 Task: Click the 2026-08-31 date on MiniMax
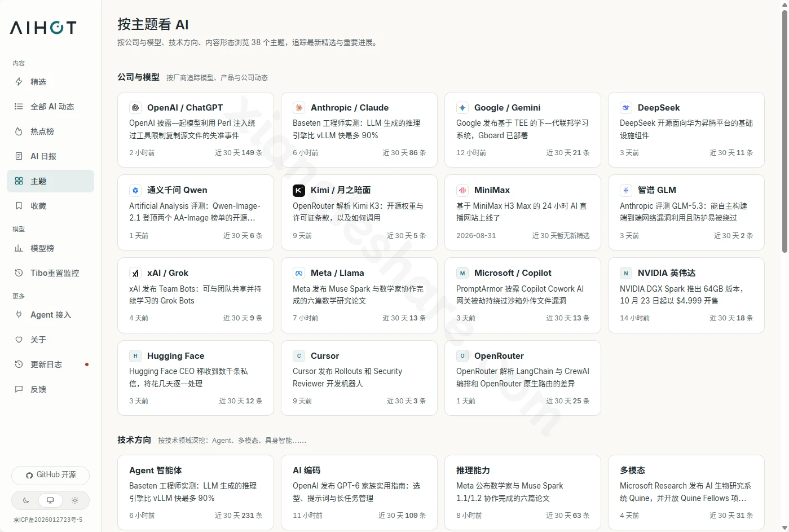pos(476,236)
